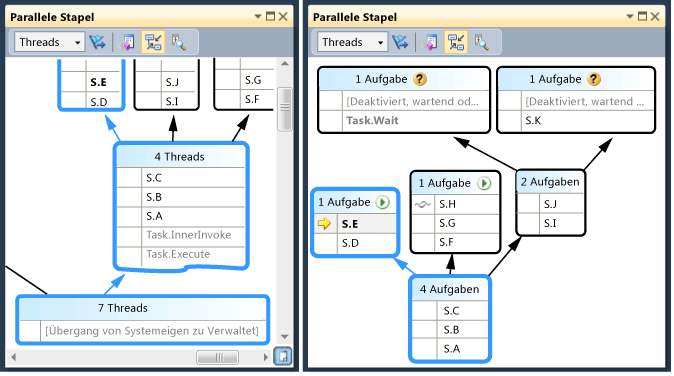Click yellow current-frame arrow beside S.E
674x376 pixels.
[324, 223]
